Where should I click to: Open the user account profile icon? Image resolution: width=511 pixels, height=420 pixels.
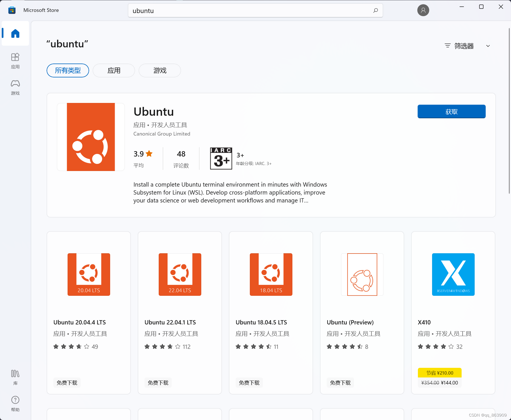click(x=423, y=10)
